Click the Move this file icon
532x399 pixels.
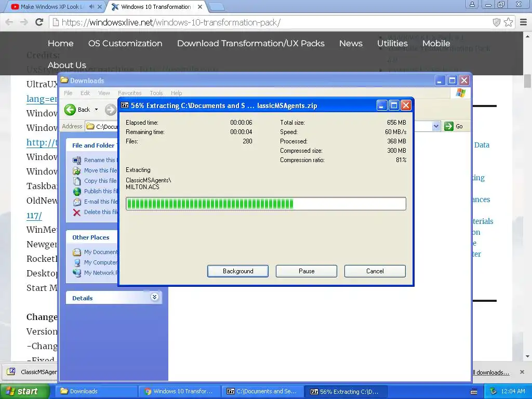[77, 170]
